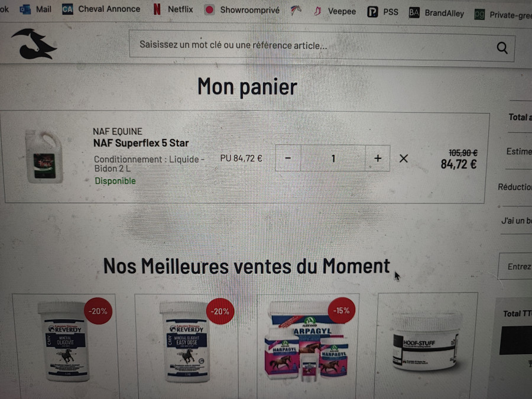Open the Veepee bookmark
Viewport: 532px width, 399px height.
pyautogui.click(x=335, y=11)
